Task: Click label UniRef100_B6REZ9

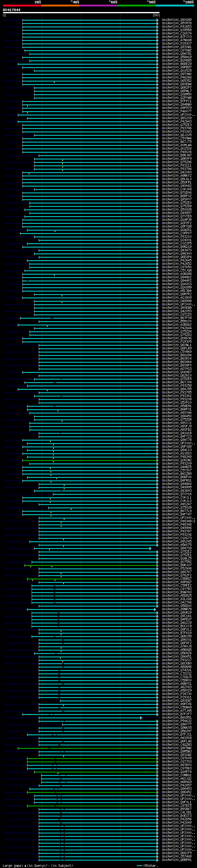Action: [177, 64]
